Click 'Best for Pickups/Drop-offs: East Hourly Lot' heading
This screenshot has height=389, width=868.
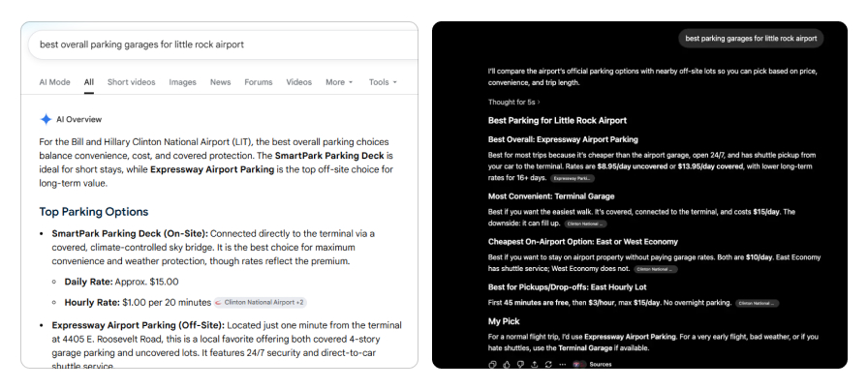[x=567, y=287]
